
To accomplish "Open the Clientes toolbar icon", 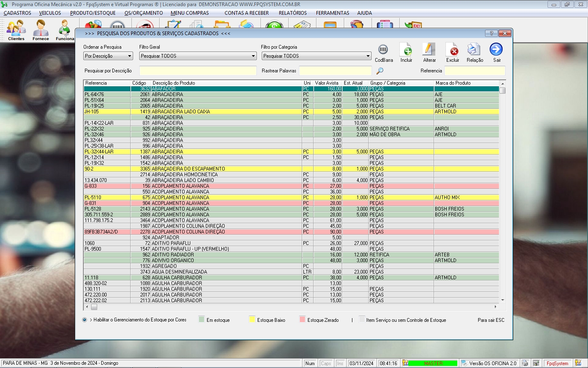I will [16, 29].
